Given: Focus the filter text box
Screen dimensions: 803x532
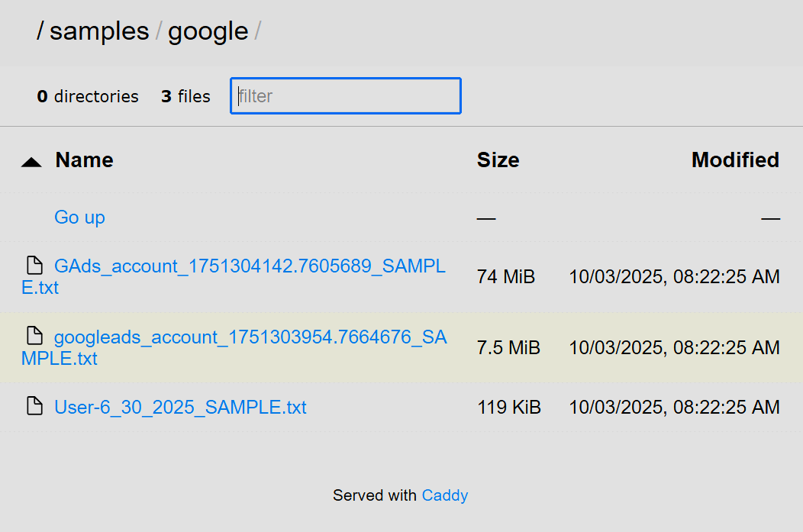Looking at the screenshot, I should pos(345,96).
